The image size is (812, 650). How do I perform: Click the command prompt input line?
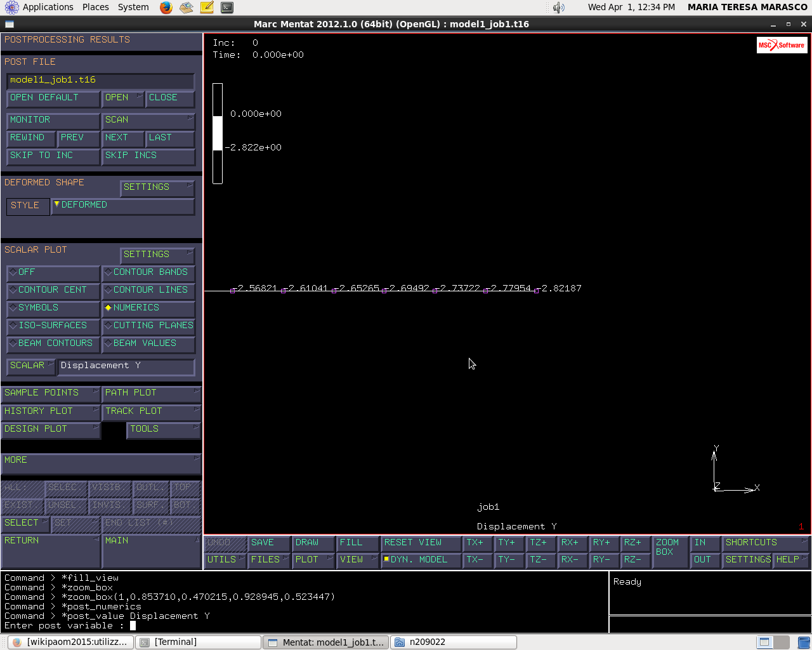point(304,626)
